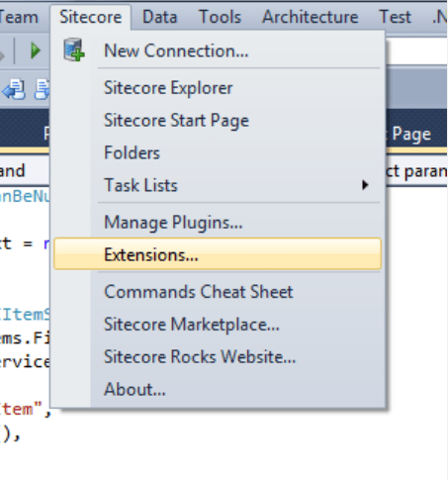Click the database New Connection icon

[74, 49]
